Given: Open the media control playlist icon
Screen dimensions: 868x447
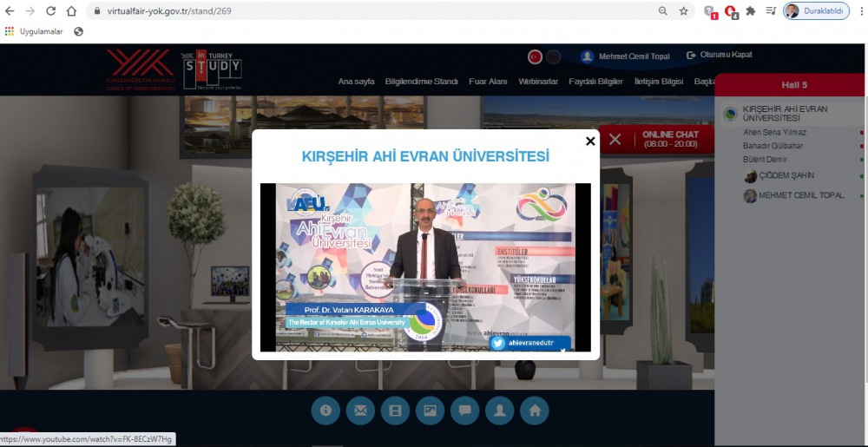Looking at the screenshot, I should 770,11.
